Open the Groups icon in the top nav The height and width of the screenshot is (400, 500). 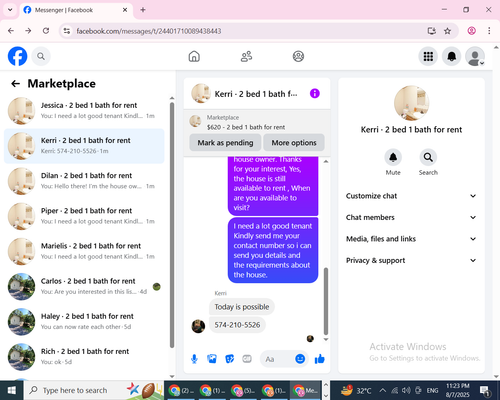[298, 56]
